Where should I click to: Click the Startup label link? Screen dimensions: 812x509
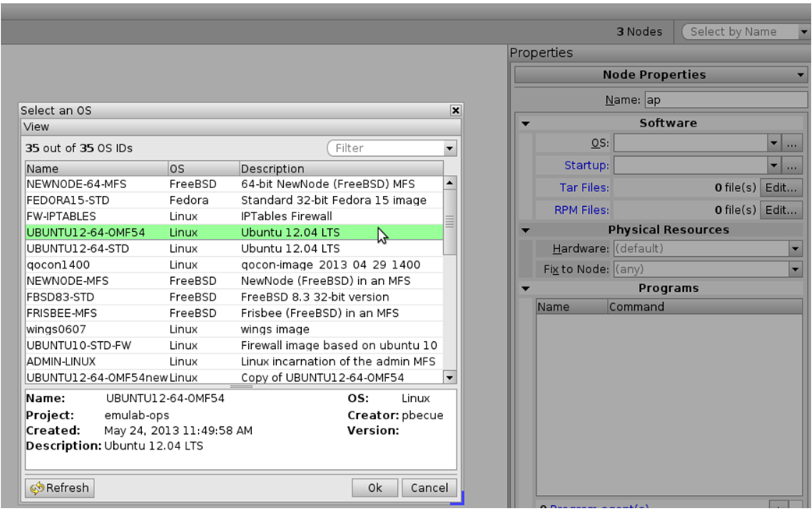click(587, 166)
